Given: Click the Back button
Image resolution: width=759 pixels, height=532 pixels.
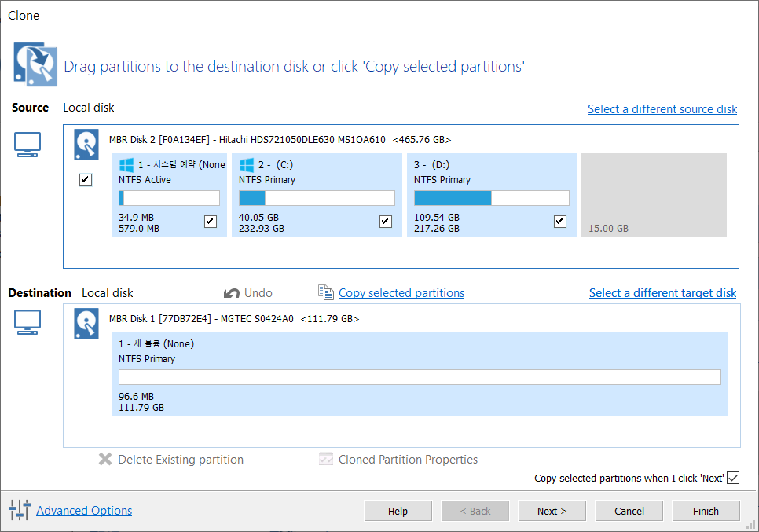Looking at the screenshot, I should [475, 511].
